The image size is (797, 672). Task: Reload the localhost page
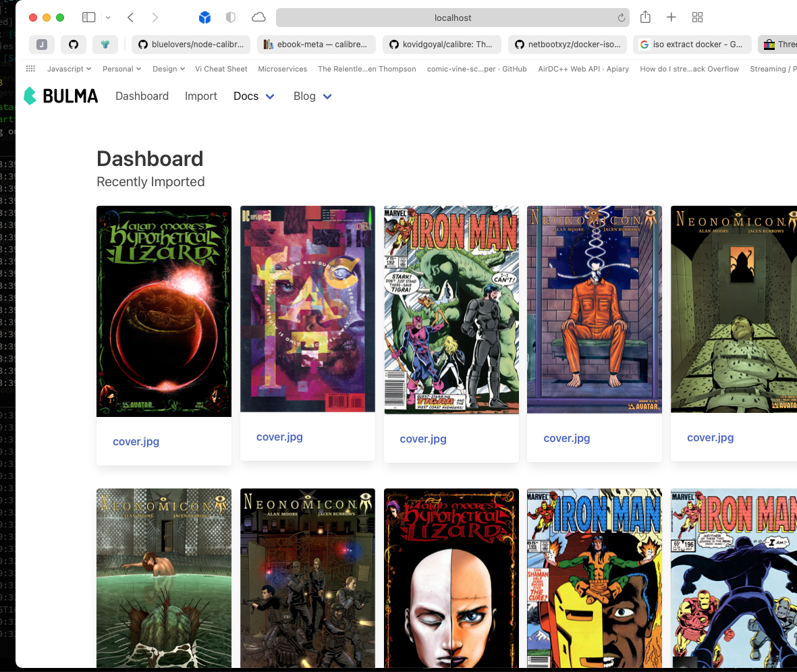tap(621, 18)
